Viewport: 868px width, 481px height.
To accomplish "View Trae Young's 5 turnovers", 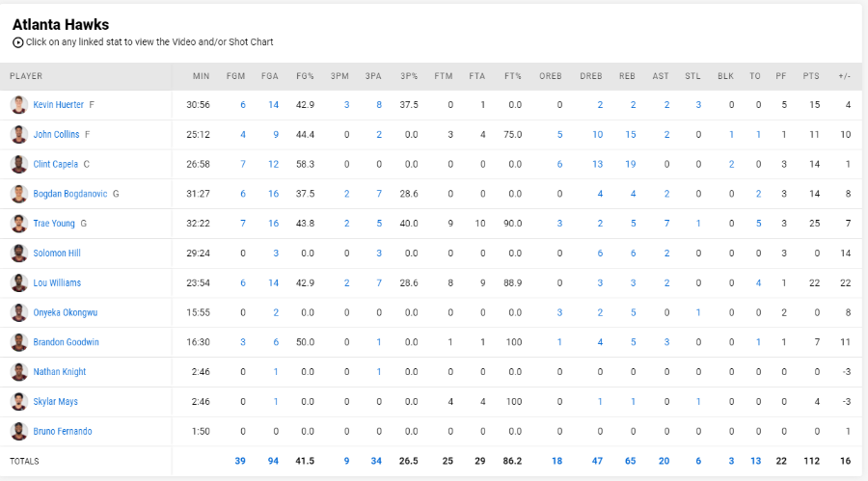I will tap(758, 224).
